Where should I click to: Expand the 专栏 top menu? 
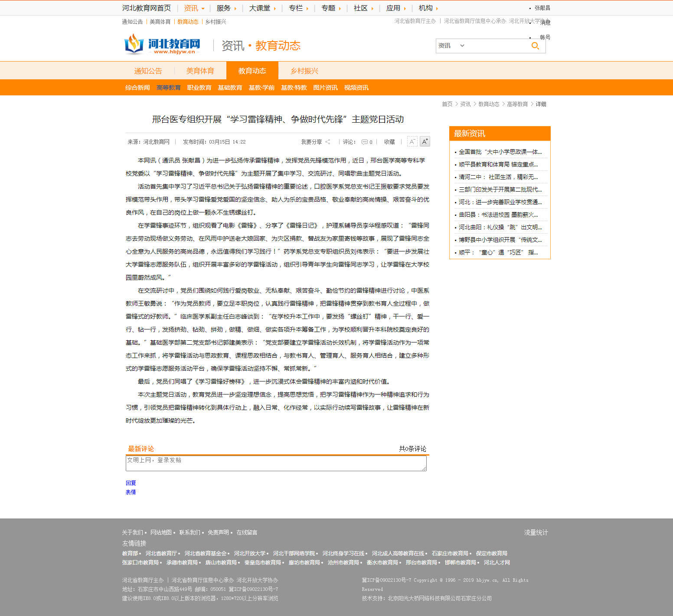point(298,8)
